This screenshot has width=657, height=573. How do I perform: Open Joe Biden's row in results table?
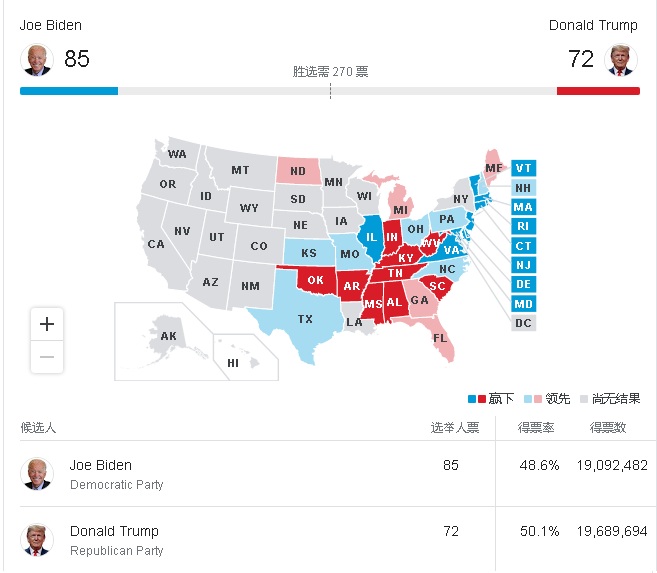click(337, 474)
